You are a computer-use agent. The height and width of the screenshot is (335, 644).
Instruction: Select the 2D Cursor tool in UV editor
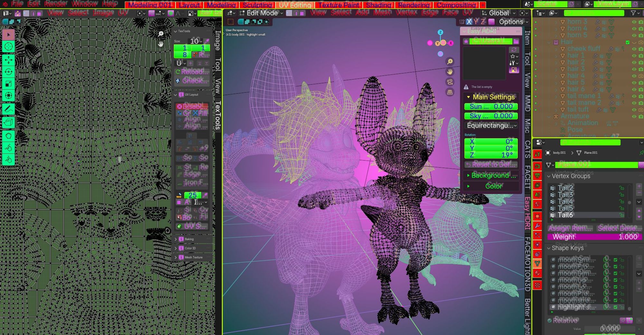click(x=8, y=47)
